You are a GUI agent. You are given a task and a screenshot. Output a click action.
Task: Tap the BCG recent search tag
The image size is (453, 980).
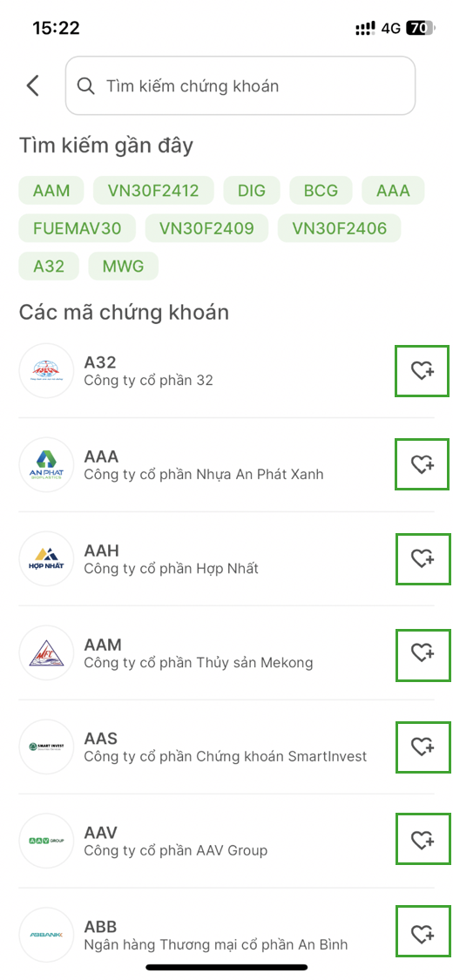[321, 190]
